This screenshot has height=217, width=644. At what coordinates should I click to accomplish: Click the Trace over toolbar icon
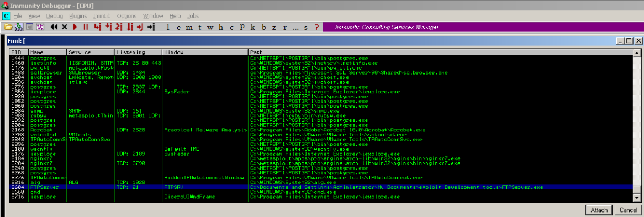coord(130,27)
